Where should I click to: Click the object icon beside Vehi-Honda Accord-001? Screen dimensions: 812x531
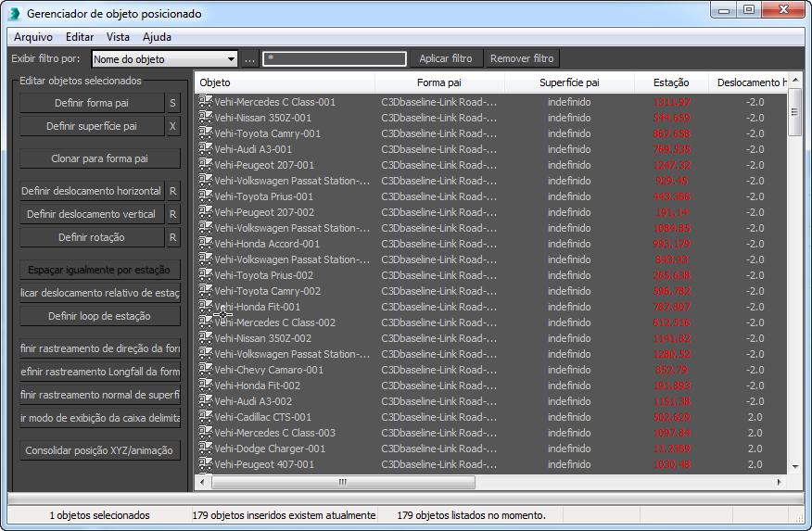[x=205, y=244]
